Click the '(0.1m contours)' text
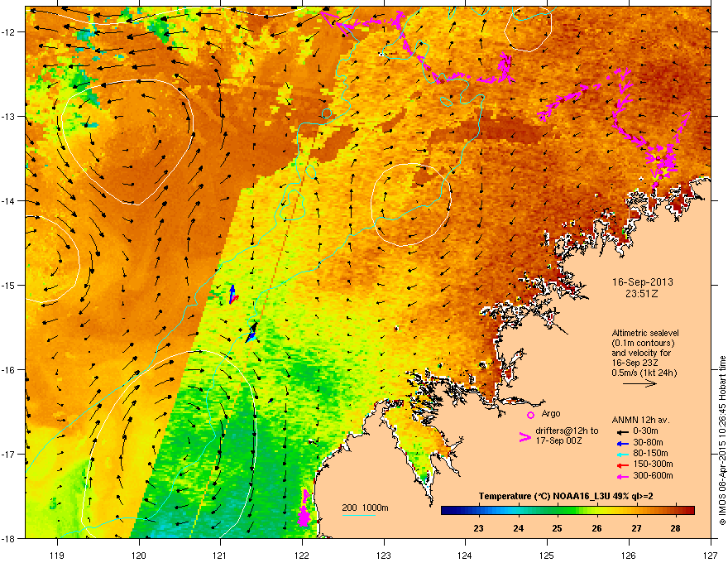The width and height of the screenshot is (728, 563). 643,344
